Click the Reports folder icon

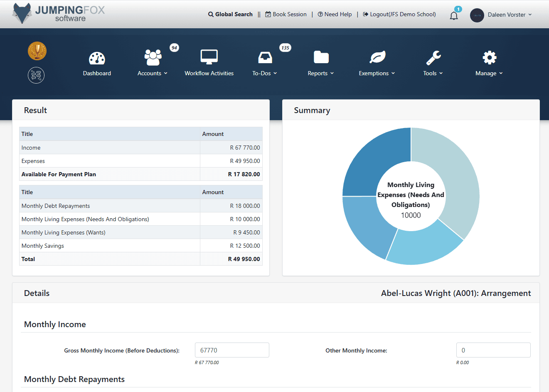coord(321,57)
